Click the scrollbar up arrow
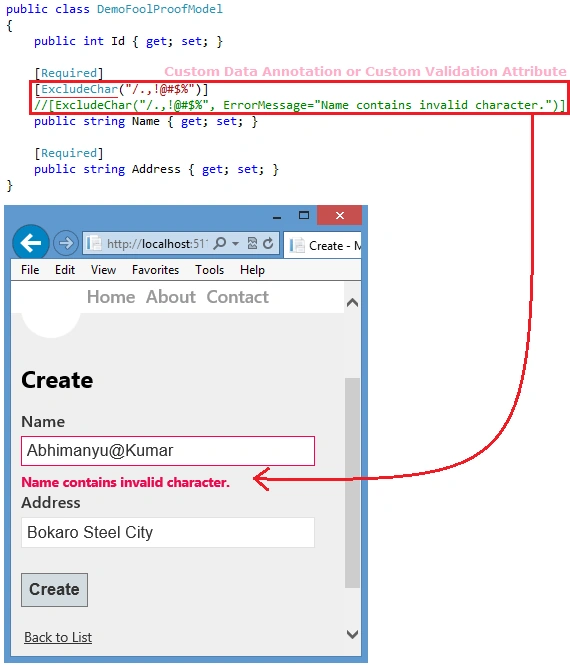The height and width of the screenshot is (666, 570). tap(352, 303)
